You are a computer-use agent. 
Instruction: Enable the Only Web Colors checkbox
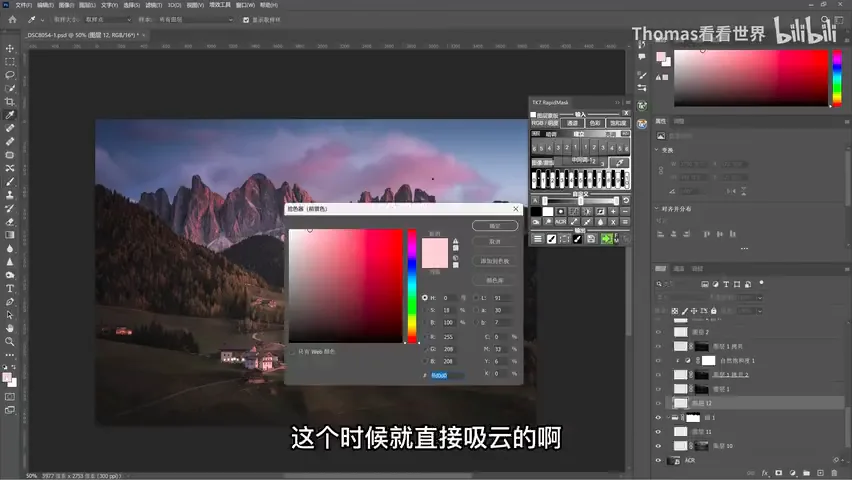tap(292, 352)
